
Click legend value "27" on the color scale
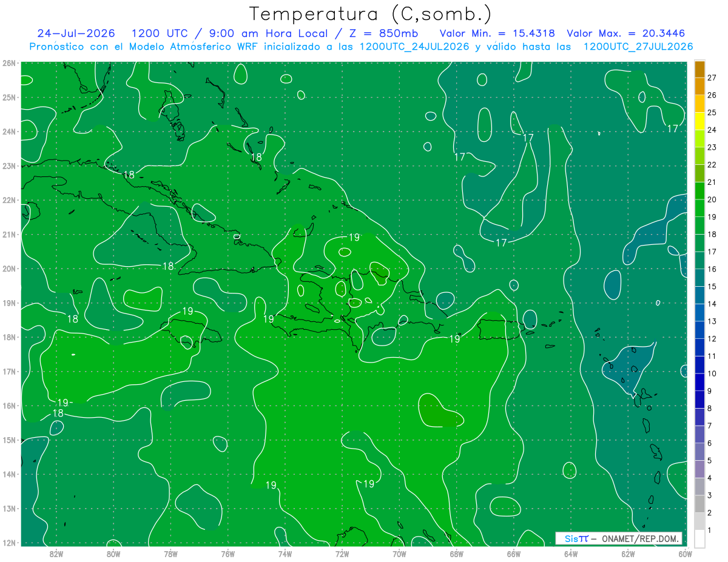click(x=712, y=78)
